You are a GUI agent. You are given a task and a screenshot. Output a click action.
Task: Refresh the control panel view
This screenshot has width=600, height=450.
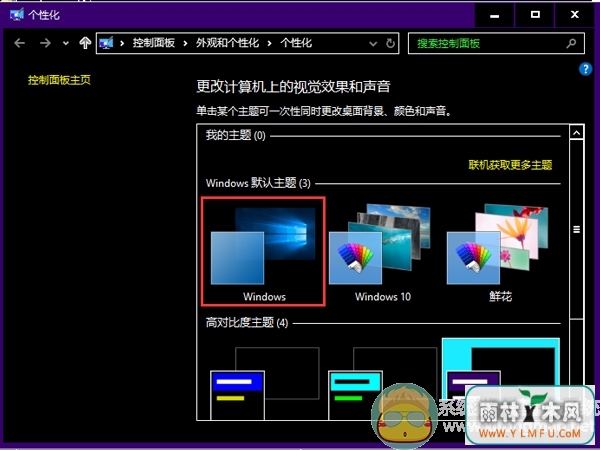390,43
